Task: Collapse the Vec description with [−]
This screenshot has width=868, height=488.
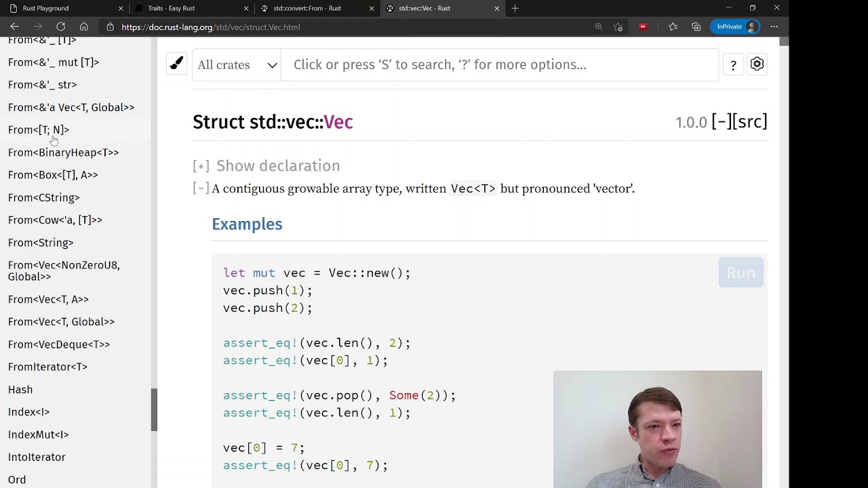Action: point(201,188)
